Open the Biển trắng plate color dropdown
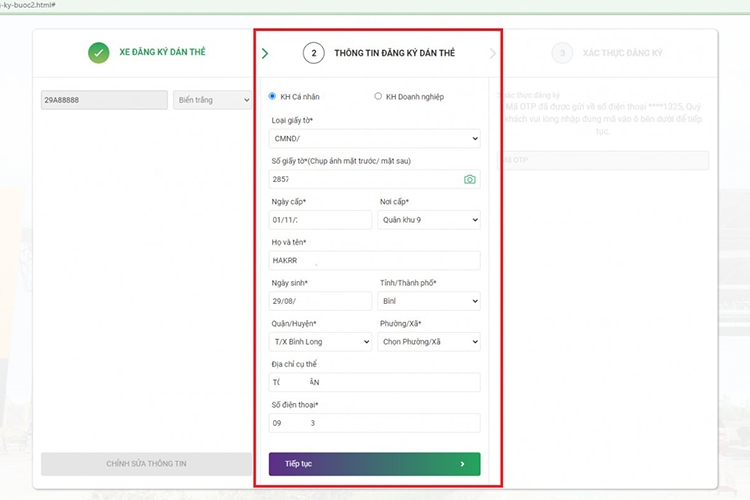Image resolution: width=750 pixels, height=500 pixels. pos(212,100)
